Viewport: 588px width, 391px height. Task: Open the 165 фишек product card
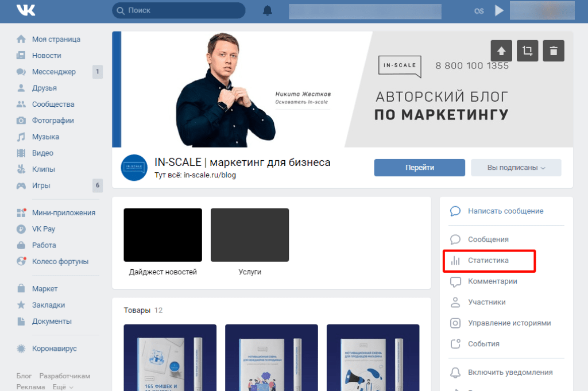click(x=170, y=358)
